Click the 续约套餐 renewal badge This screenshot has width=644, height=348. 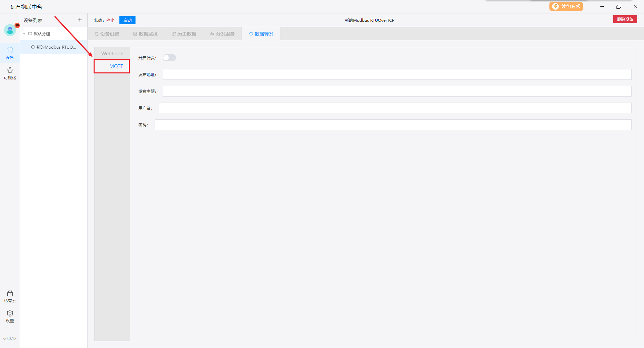(566, 6)
